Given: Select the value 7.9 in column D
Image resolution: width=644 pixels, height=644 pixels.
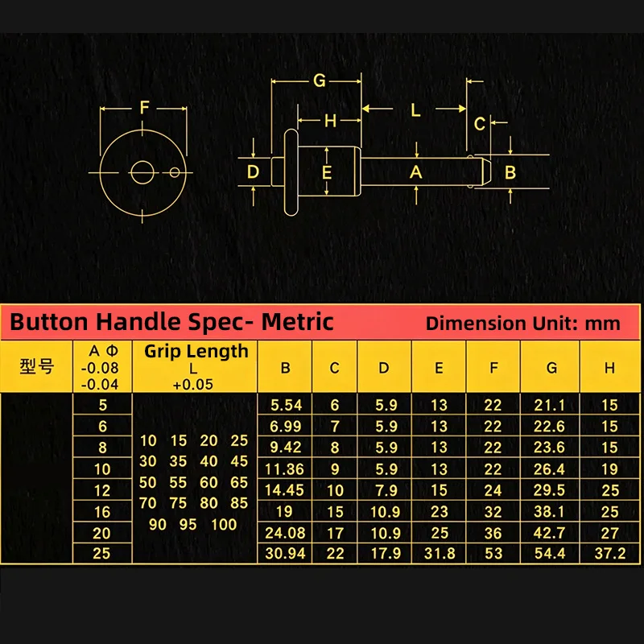Looking at the screenshot, I should click(x=386, y=490).
